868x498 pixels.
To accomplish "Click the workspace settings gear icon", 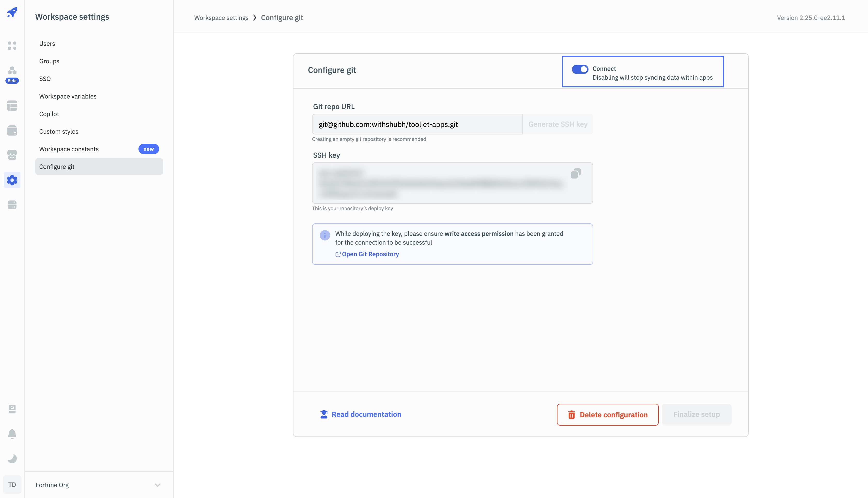I will point(12,180).
